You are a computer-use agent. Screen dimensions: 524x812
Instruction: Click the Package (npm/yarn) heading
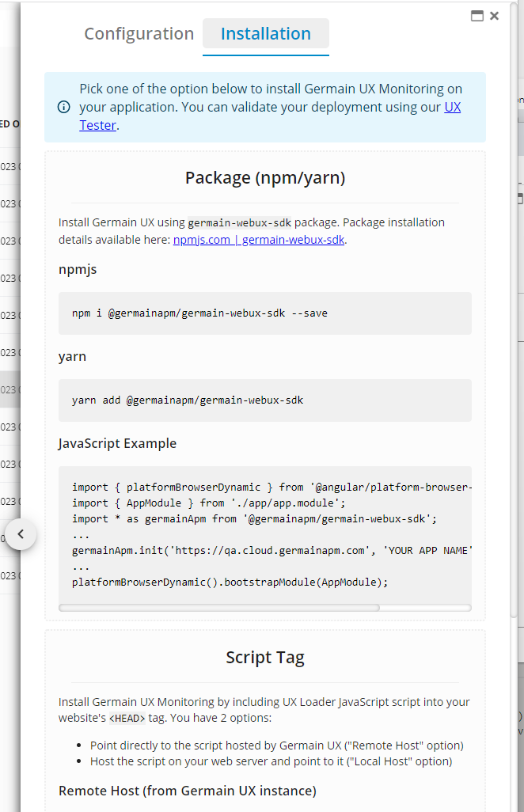pos(264,178)
